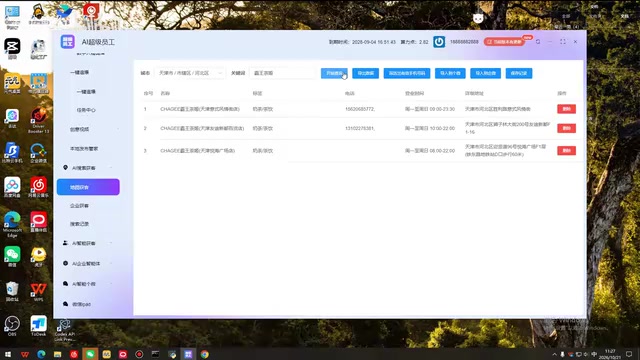
Task: Open the sidebar item below the highlighted one
Action: (x=79, y=206)
